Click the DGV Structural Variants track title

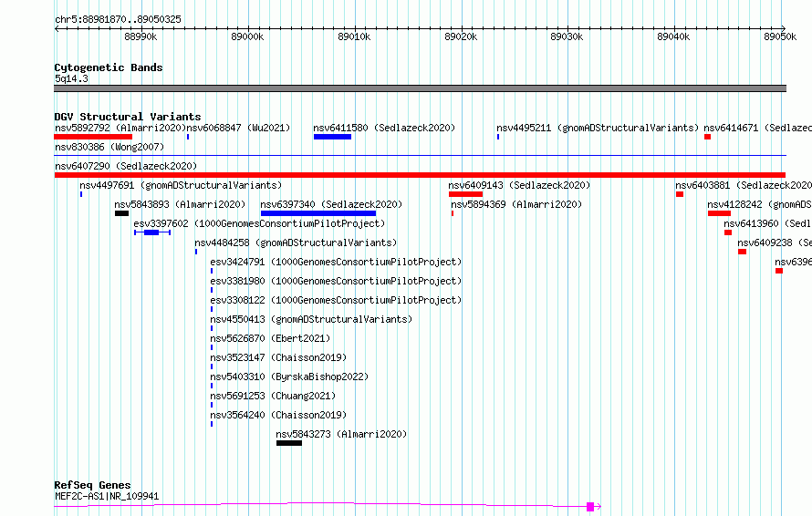pos(128,117)
